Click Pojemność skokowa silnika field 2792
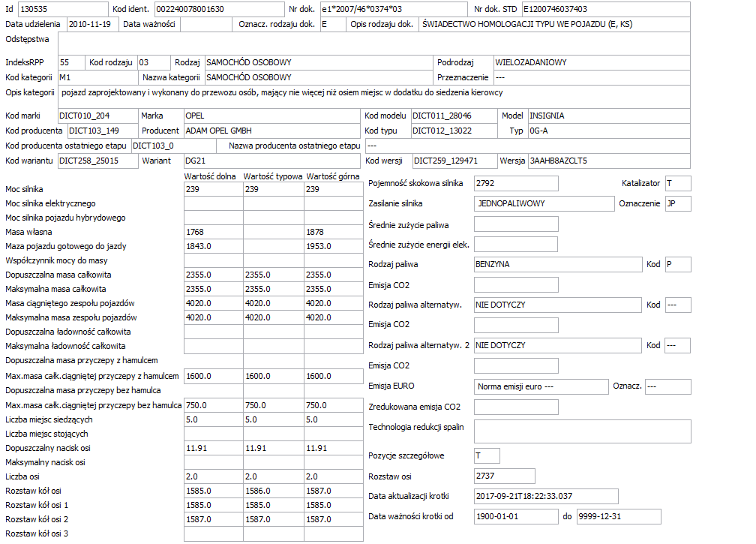This screenshot has width=756, height=544. pyautogui.click(x=516, y=183)
